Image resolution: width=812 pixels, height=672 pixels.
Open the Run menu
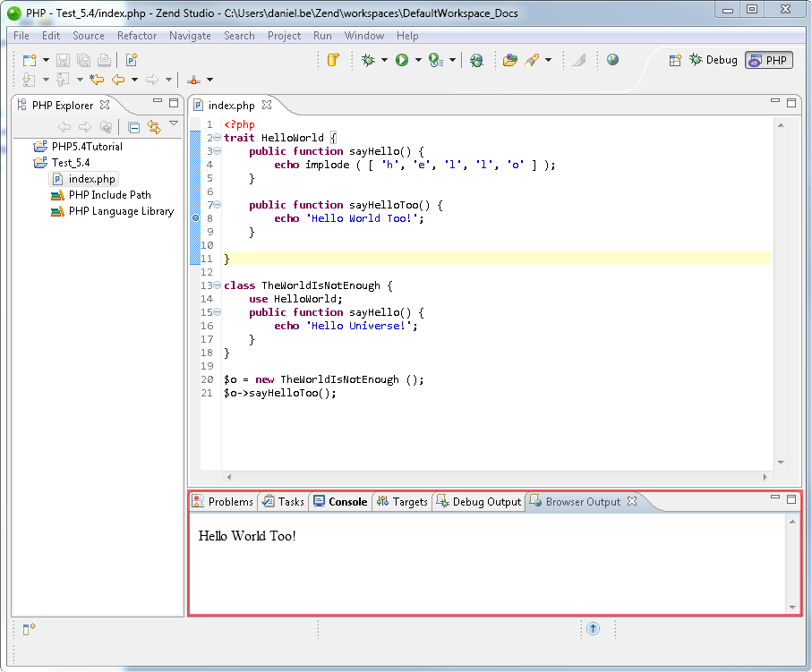[322, 36]
